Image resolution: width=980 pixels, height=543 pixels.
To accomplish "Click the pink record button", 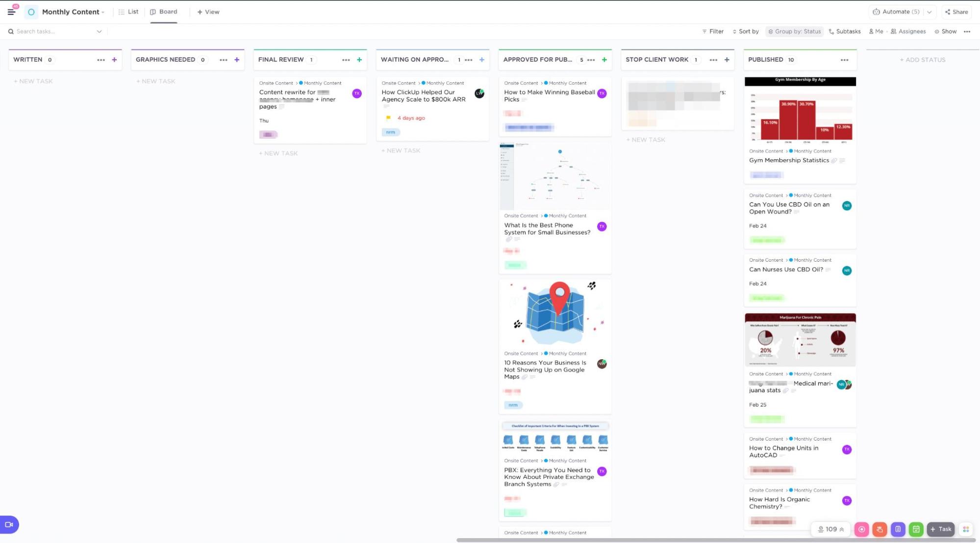I will pos(861,529).
